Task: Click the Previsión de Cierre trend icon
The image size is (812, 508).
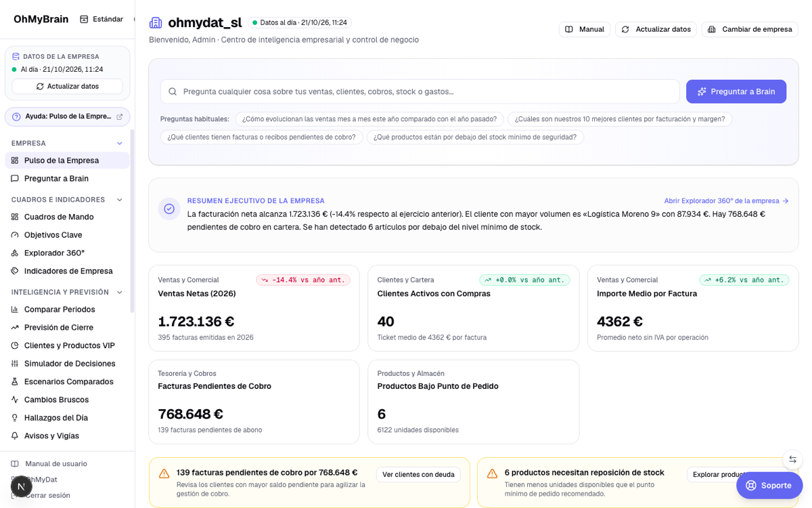Action: click(x=15, y=327)
